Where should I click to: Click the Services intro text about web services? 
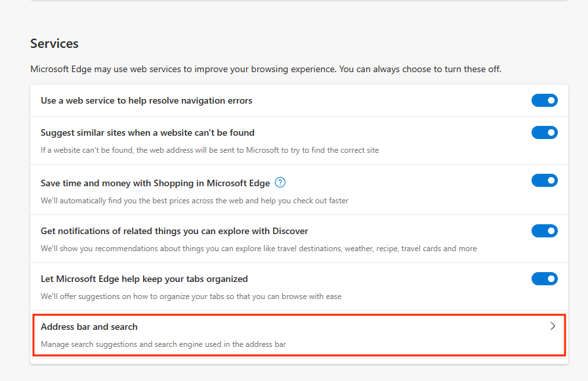[x=266, y=69]
